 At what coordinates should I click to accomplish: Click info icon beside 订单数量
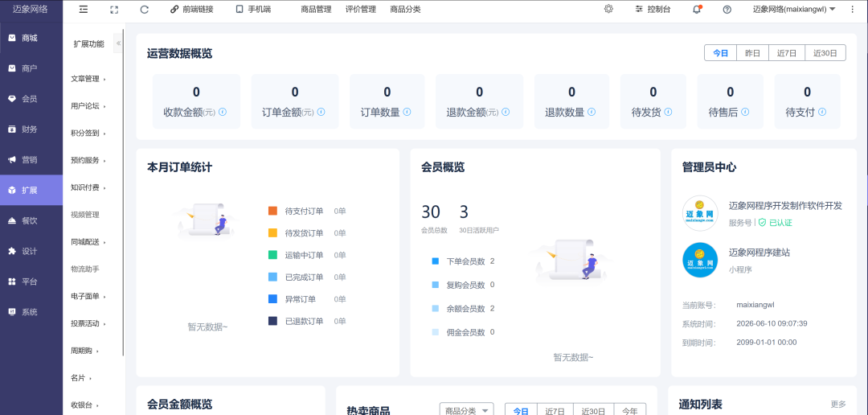click(x=407, y=112)
